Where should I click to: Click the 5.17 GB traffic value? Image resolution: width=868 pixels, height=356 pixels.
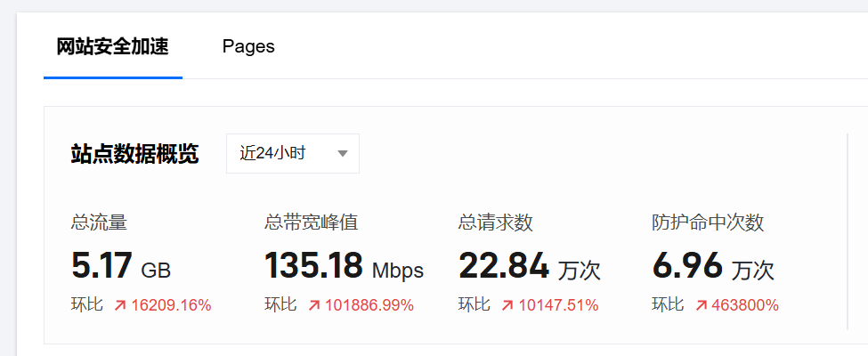click(121, 265)
